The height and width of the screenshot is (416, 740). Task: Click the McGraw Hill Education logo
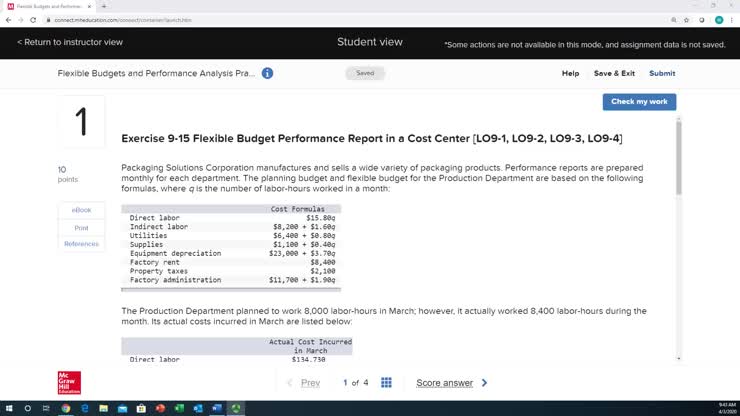(69, 383)
